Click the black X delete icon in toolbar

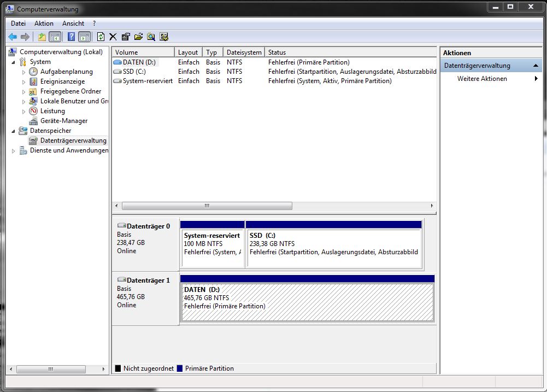113,37
